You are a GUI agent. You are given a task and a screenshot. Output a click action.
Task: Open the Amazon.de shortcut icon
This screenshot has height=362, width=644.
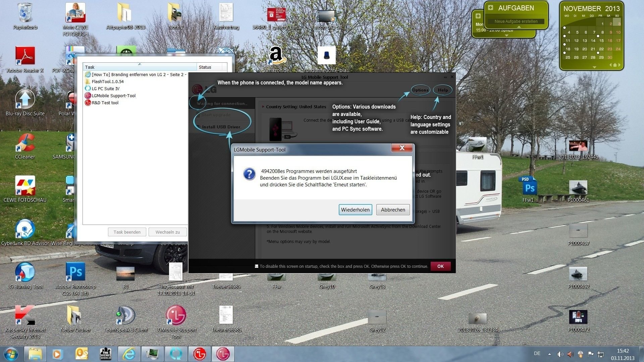point(276,59)
